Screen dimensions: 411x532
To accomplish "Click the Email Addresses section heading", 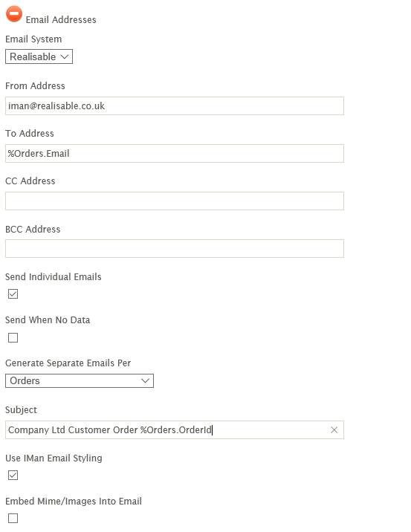I will coord(61,19).
